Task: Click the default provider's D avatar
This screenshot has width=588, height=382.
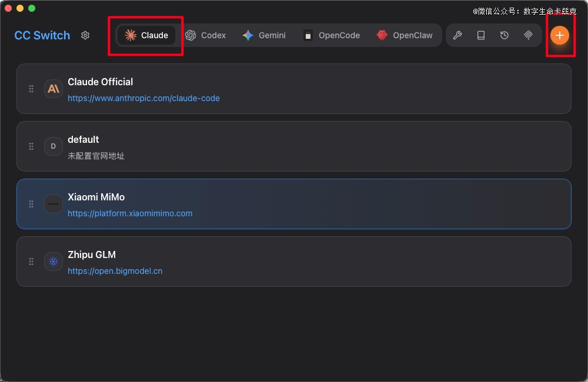Action: coord(54,146)
